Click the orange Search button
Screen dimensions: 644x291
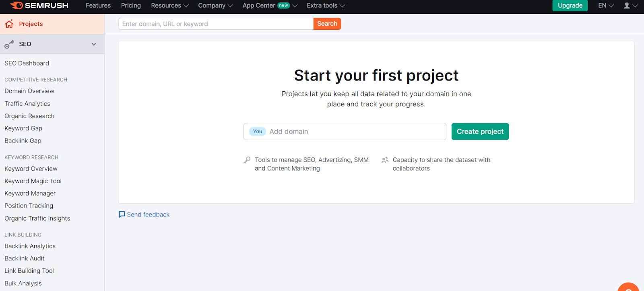[327, 24]
